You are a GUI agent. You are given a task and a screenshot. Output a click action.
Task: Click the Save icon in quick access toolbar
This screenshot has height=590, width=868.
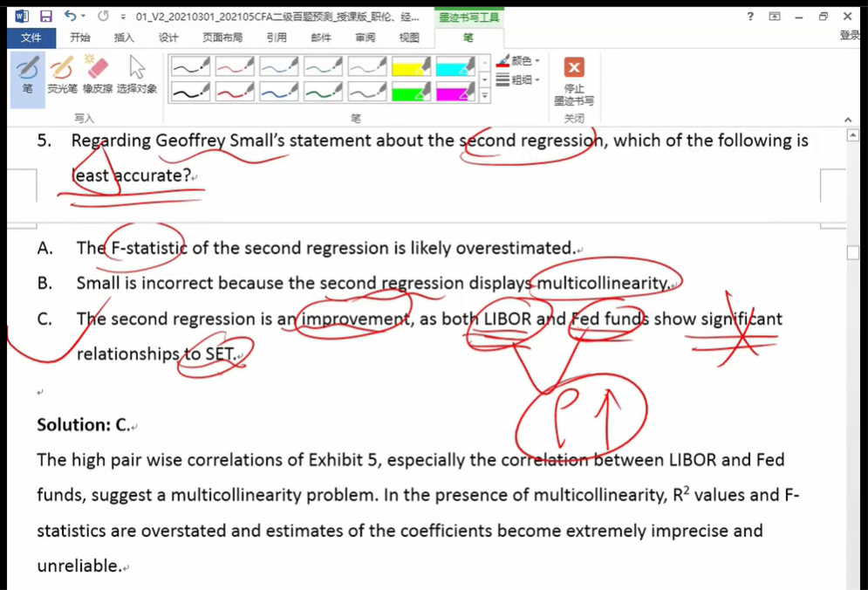46,17
